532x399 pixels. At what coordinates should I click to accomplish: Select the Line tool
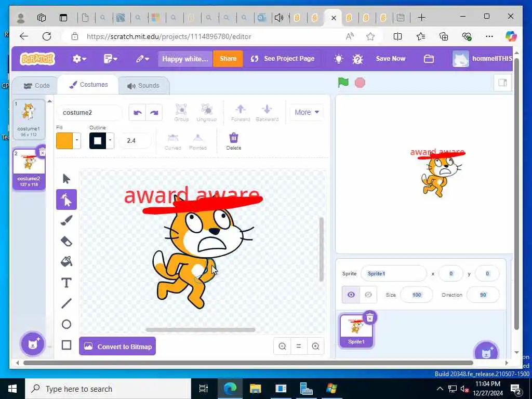coord(66,303)
